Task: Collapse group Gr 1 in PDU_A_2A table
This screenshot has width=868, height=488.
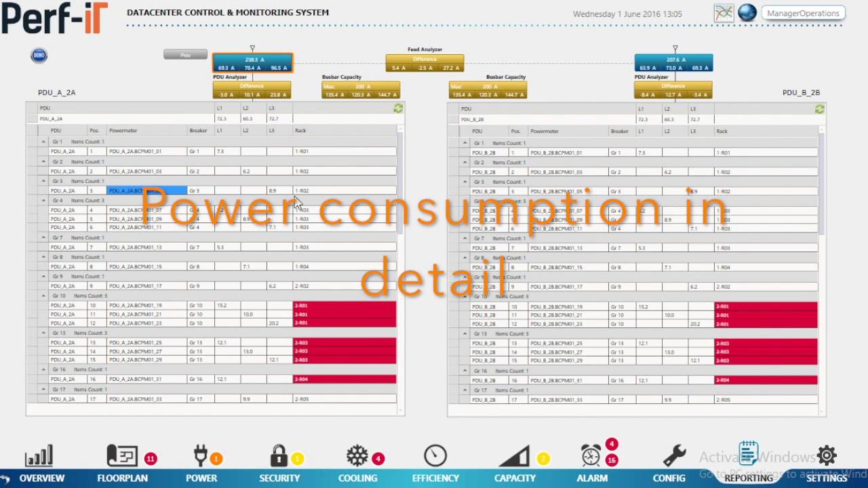Action: point(43,142)
